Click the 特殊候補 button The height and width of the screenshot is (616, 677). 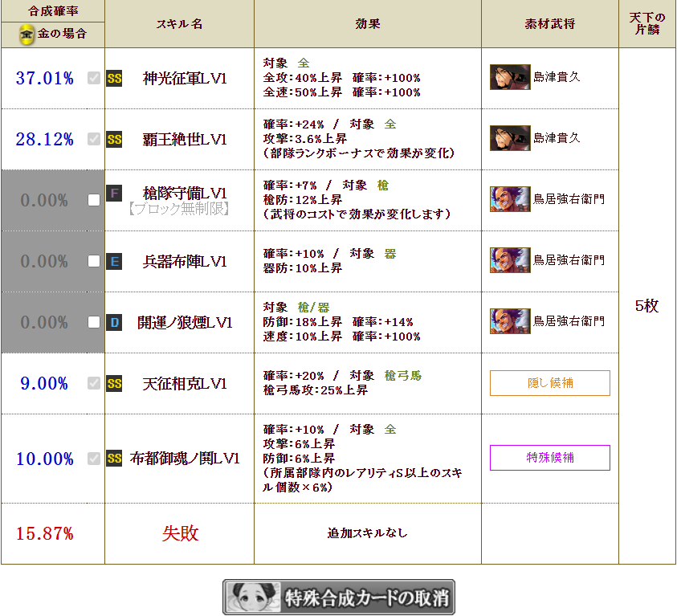coord(550,458)
